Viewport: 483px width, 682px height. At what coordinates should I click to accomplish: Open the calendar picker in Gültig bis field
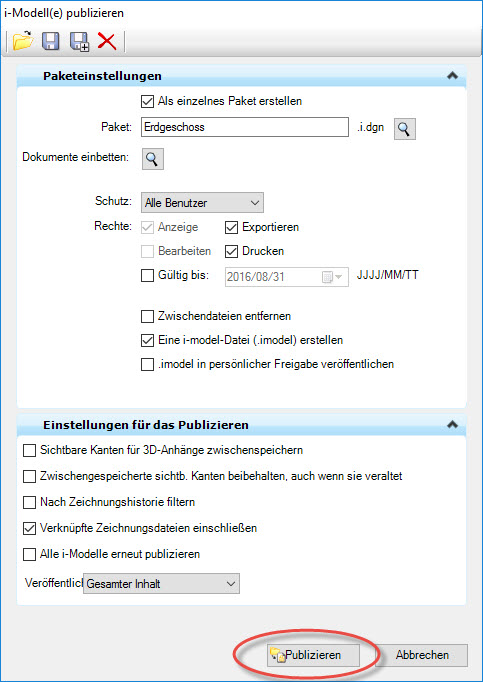coord(332,277)
